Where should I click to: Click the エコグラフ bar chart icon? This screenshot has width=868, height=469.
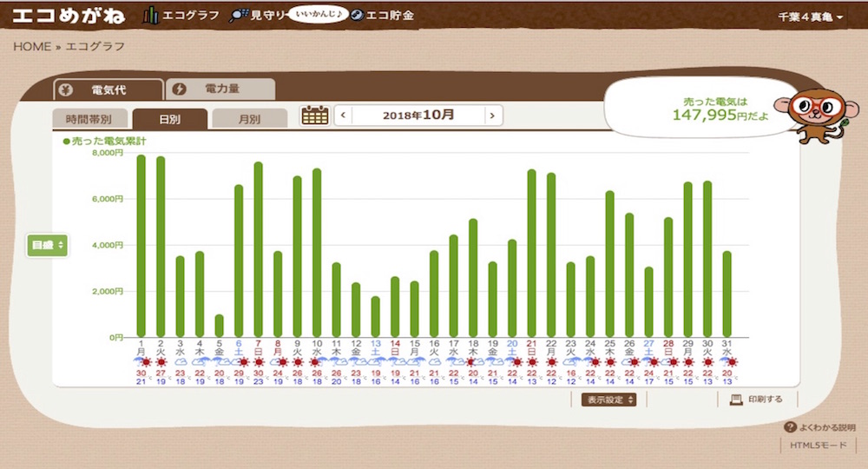[x=151, y=16]
